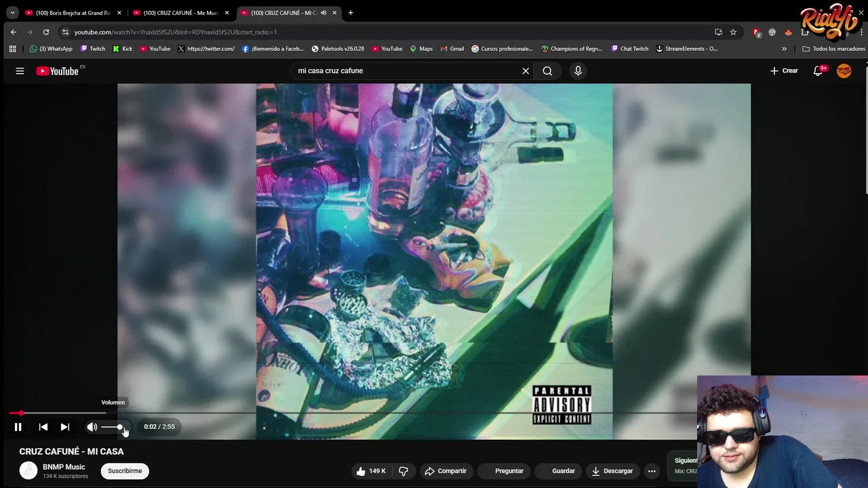This screenshot has width=868, height=488.
Task: Open the Maps bookmark
Action: pyautogui.click(x=420, y=49)
